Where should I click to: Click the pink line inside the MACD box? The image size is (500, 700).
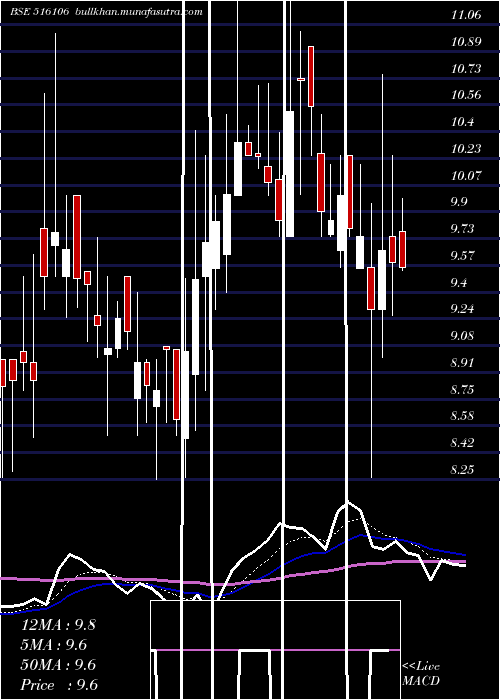click(x=277, y=650)
